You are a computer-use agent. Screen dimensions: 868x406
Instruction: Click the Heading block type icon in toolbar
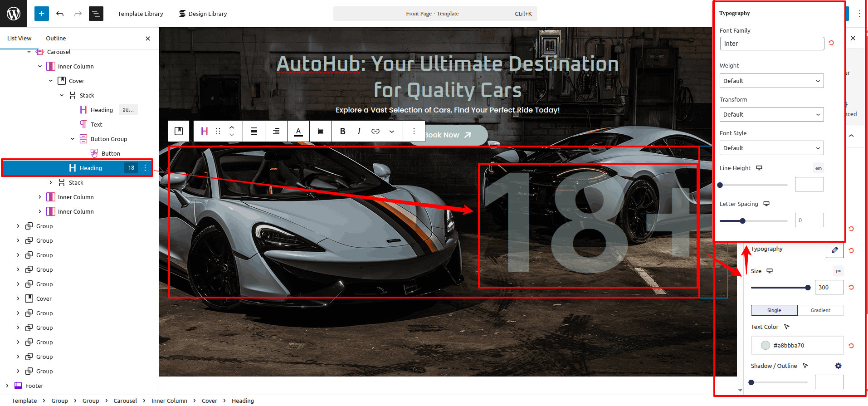pyautogui.click(x=205, y=131)
